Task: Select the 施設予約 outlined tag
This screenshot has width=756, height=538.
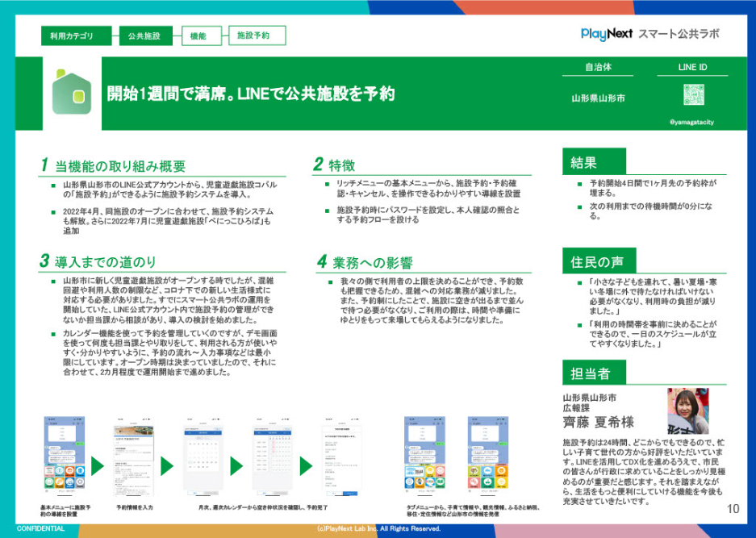Action: [x=257, y=35]
